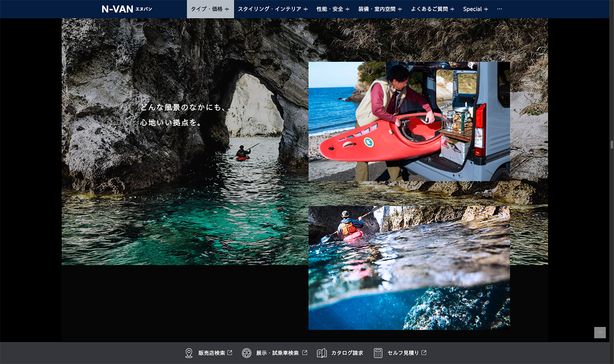
Task: Click the map pin dealer search icon
Action: tap(189, 353)
